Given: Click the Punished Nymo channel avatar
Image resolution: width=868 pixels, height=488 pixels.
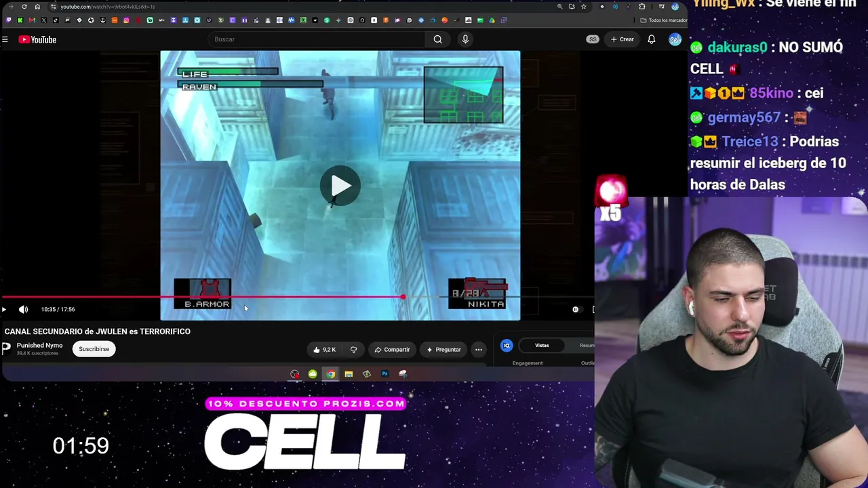Looking at the screenshot, I should click(6, 349).
